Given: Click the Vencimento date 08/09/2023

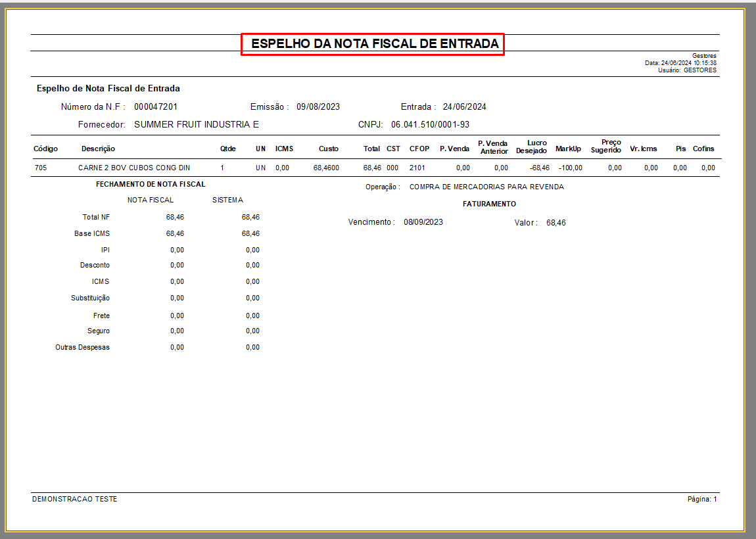Looking at the screenshot, I should point(423,222).
